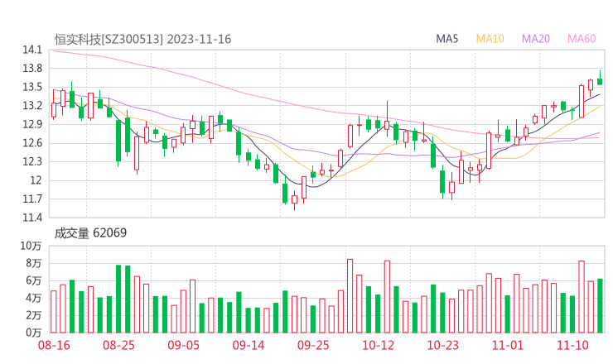
Task: Click the 10-12 date axis label
Action: 378,345
